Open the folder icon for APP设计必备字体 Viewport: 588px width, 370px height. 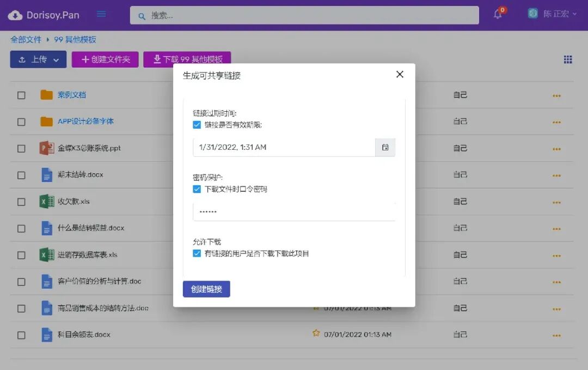tap(46, 122)
